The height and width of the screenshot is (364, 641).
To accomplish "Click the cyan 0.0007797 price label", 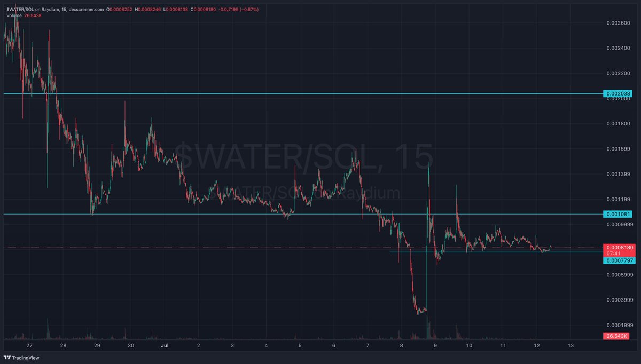I will tap(618, 260).
